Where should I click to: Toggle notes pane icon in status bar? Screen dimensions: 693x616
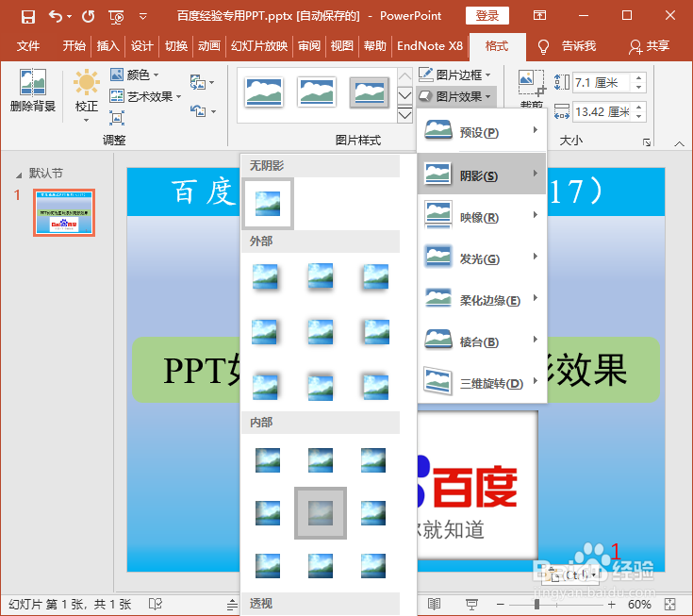(233, 605)
